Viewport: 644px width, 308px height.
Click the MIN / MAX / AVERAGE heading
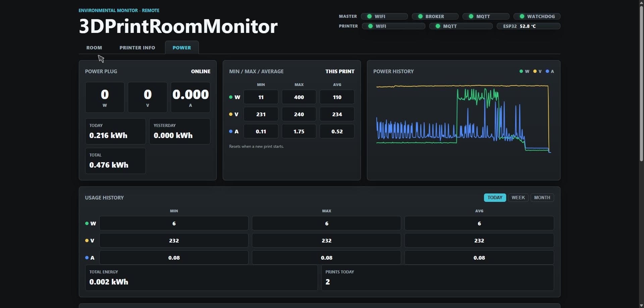(x=256, y=71)
